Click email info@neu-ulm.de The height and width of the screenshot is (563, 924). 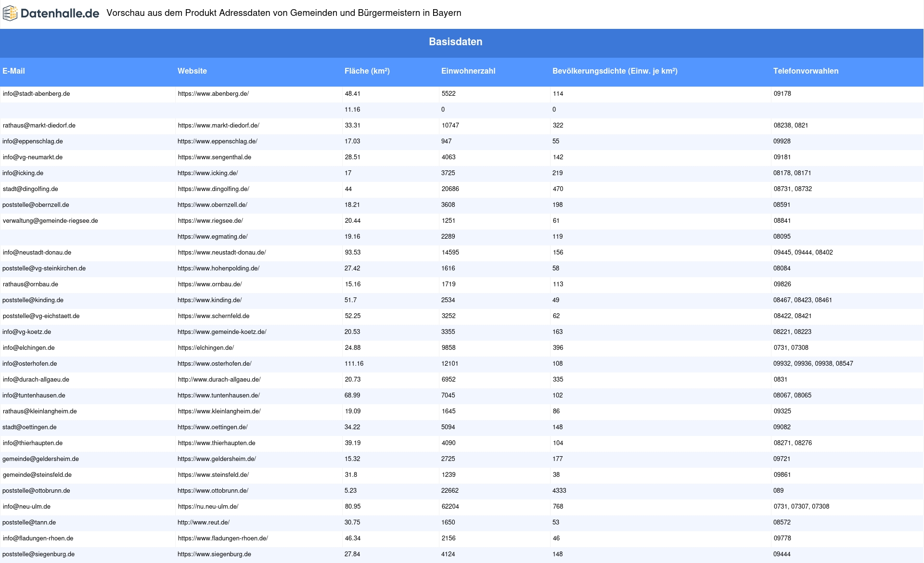[27, 507]
